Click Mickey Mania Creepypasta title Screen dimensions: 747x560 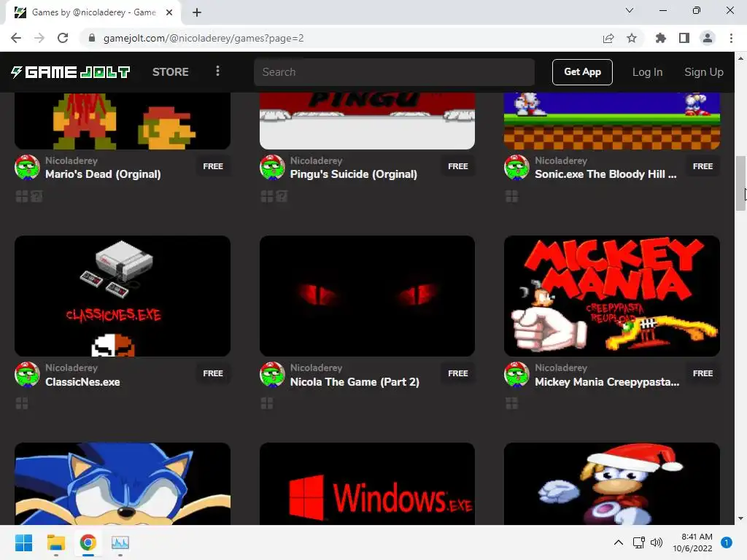click(x=607, y=382)
